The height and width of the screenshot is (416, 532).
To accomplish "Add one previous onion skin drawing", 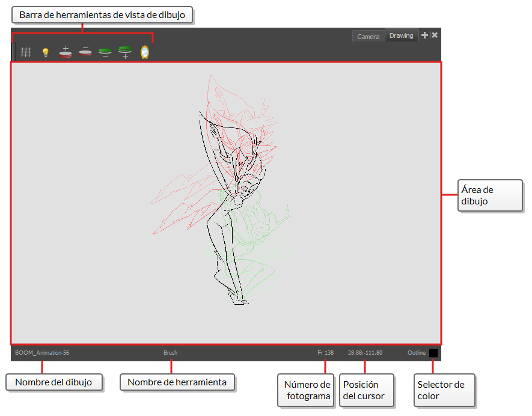I will tap(66, 52).
